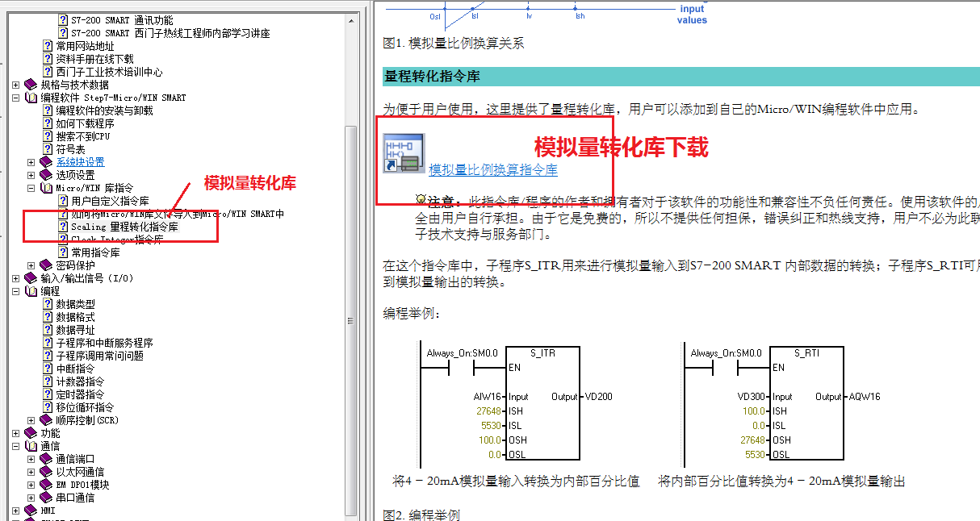Screen dimensions: 980x521
Task: Expand the 系统块设置 tree node
Action: click(31, 162)
